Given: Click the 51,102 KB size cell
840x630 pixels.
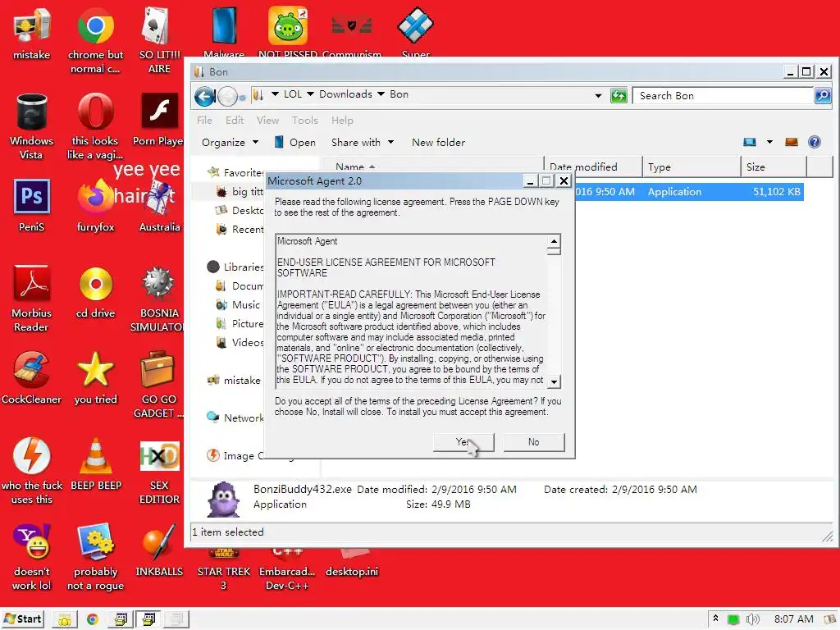Looking at the screenshot, I should (x=776, y=192).
